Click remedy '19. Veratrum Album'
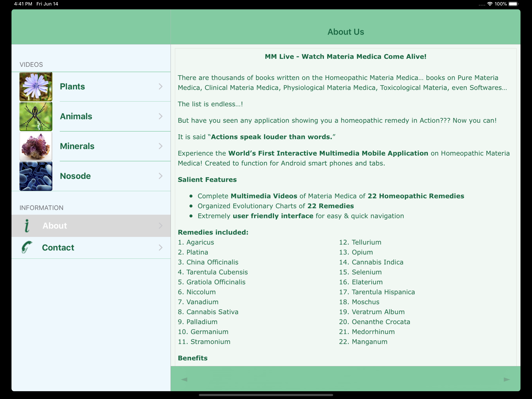 (x=372, y=312)
